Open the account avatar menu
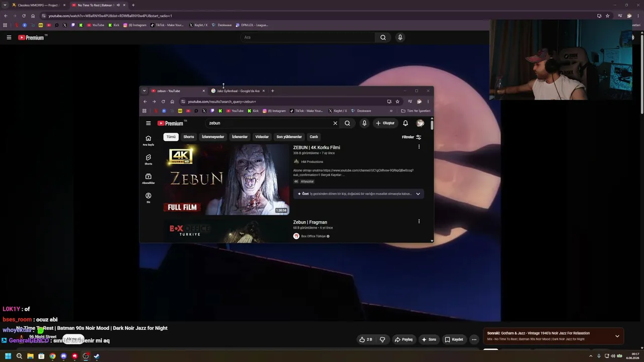The width and height of the screenshot is (644, 362). (x=420, y=123)
